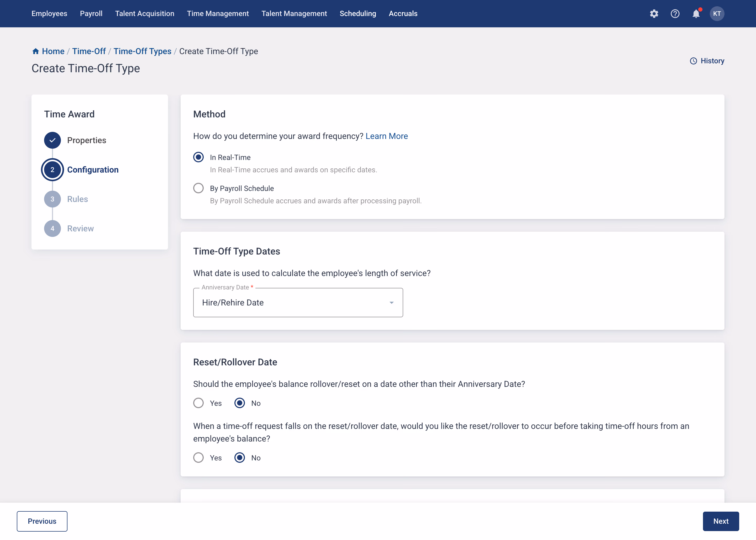Click the step 4 Review circle
756x540 pixels.
click(52, 229)
